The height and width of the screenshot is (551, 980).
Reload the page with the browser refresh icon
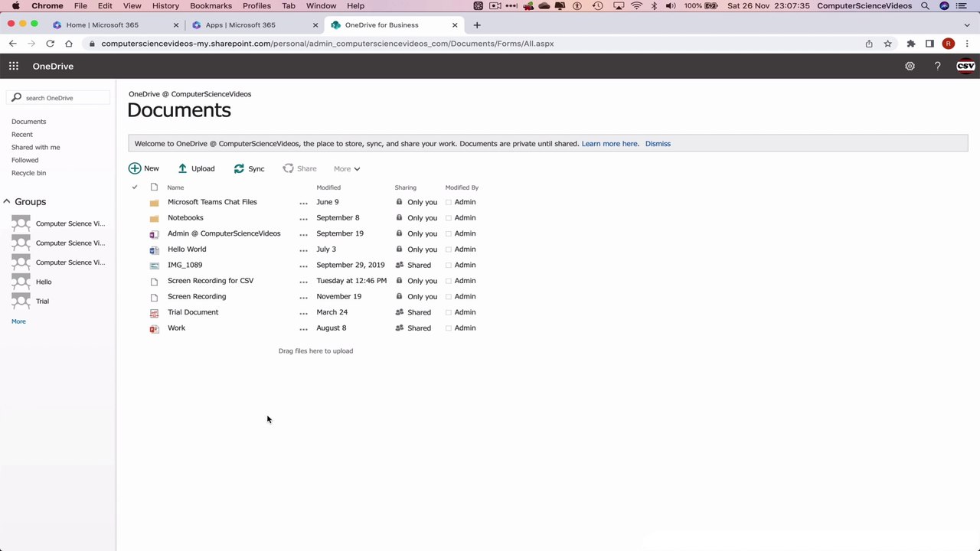point(50,44)
